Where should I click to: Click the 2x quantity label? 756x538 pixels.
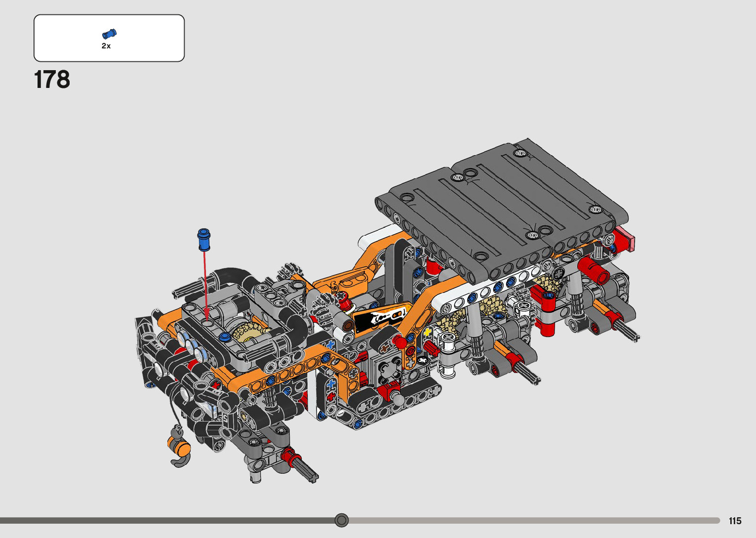click(106, 46)
